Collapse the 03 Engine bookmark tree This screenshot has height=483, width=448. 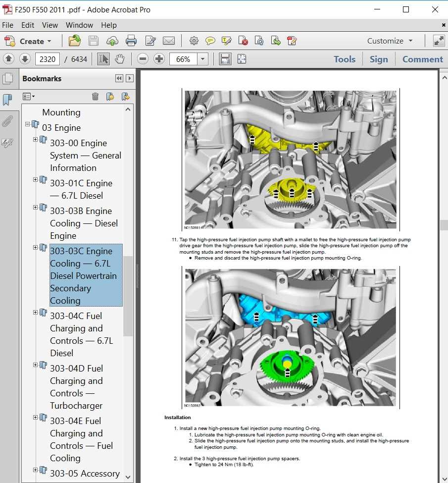coord(27,124)
